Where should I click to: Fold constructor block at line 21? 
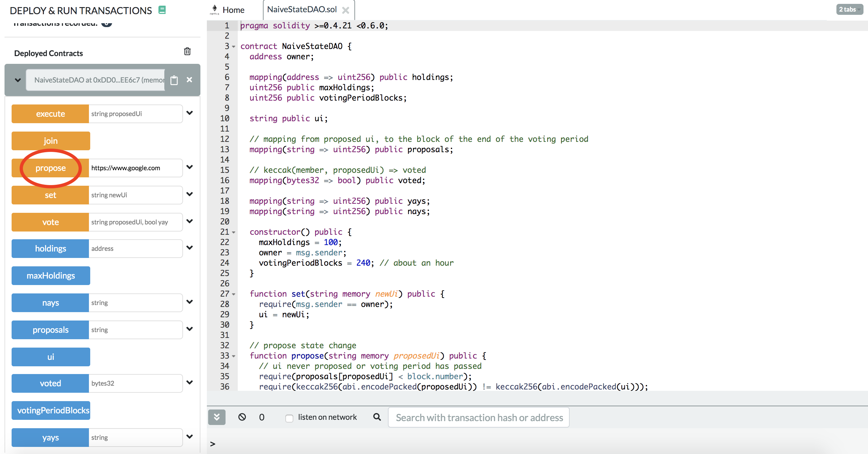point(234,232)
